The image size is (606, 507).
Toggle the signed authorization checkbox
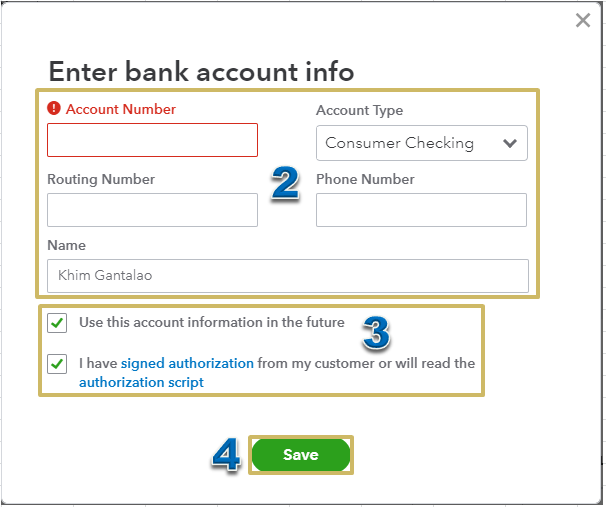[58, 364]
